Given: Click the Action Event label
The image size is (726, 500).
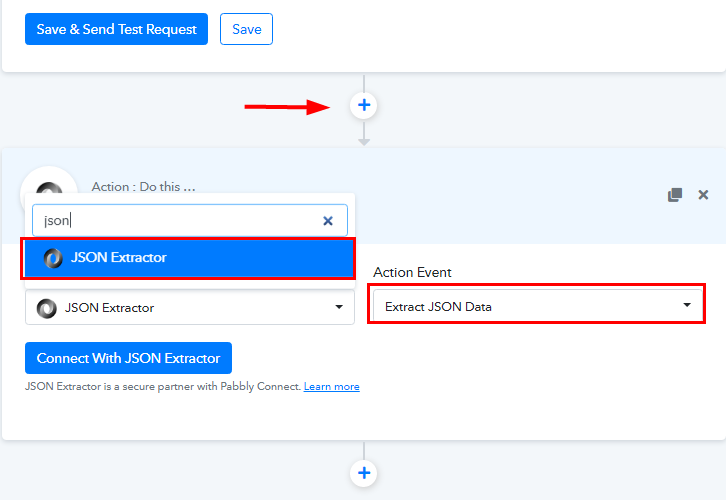Looking at the screenshot, I should pyautogui.click(x=412, y=272).
